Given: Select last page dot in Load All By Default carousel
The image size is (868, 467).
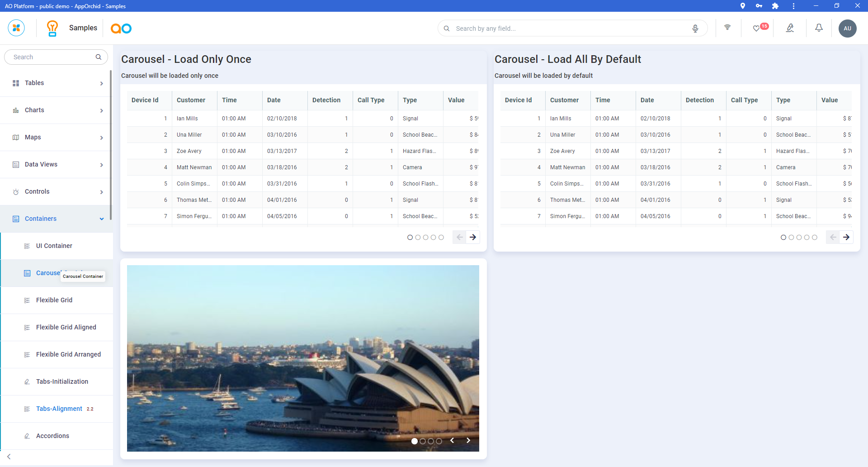Looking at the screenshot, I should pyautogui.click(x=814, y=238).
